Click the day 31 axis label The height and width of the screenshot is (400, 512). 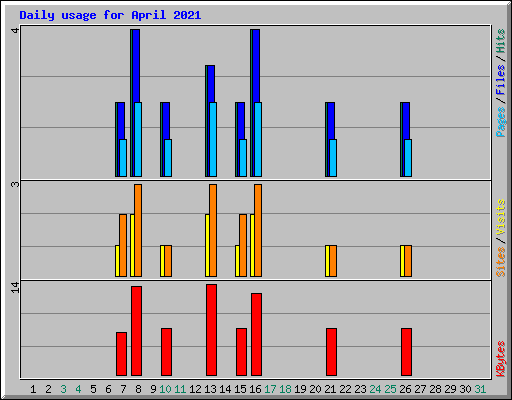480,389
